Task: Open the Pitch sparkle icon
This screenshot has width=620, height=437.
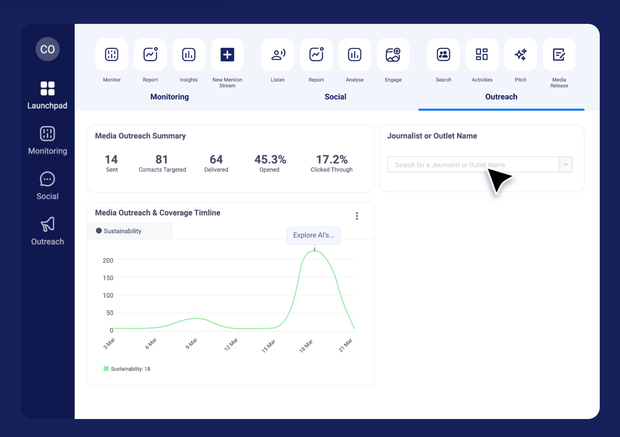Action: click(520, 55)
